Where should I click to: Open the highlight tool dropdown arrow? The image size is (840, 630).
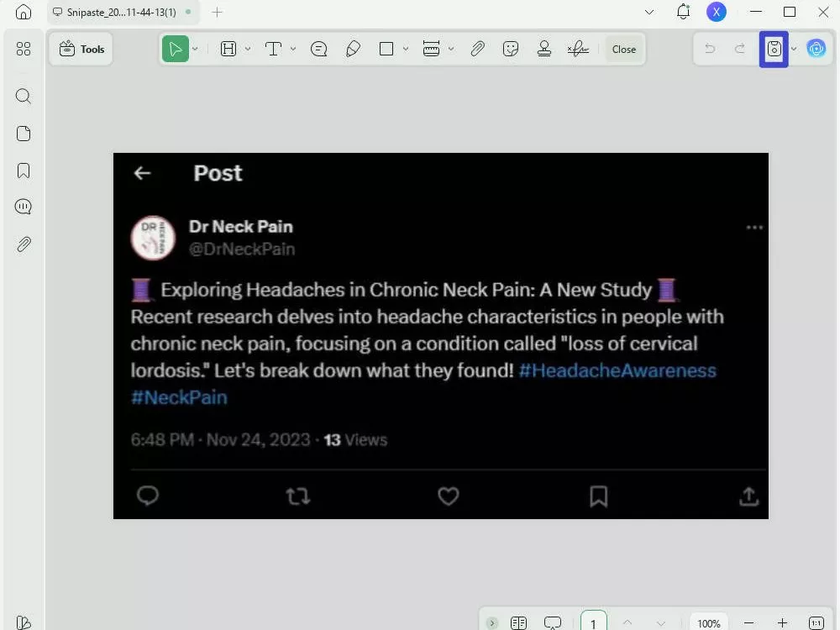(x=248, y=49)
